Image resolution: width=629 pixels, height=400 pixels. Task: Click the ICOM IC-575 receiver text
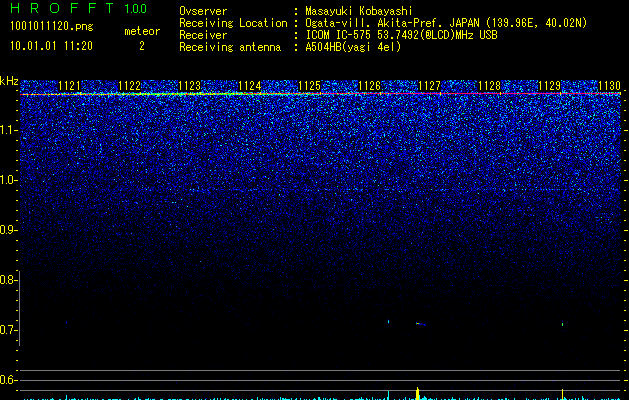click(x=401, y=35)
